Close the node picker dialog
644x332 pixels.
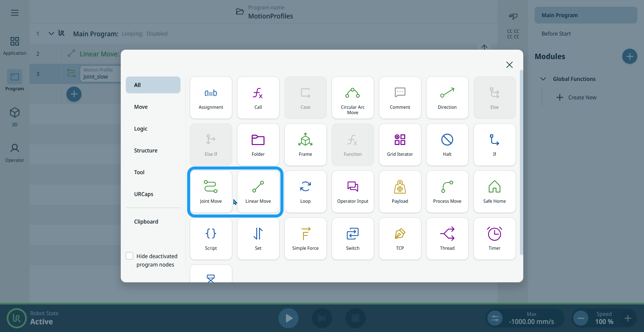point(509,65)
